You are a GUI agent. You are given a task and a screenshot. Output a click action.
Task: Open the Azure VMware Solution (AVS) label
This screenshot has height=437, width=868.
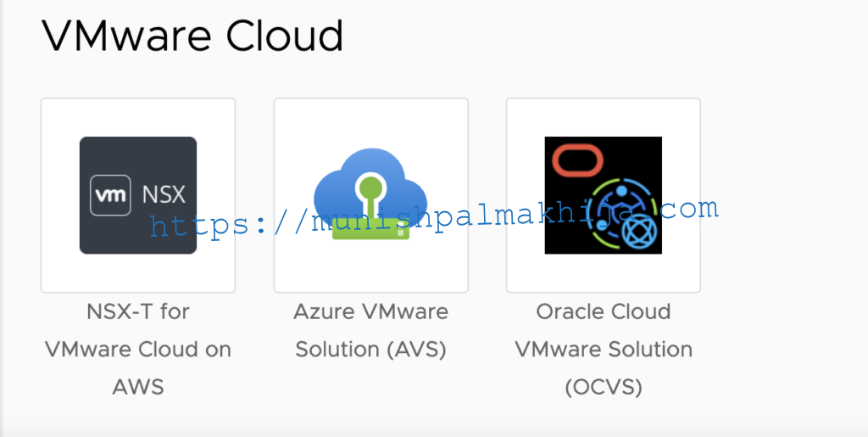[x=370, y=331]
